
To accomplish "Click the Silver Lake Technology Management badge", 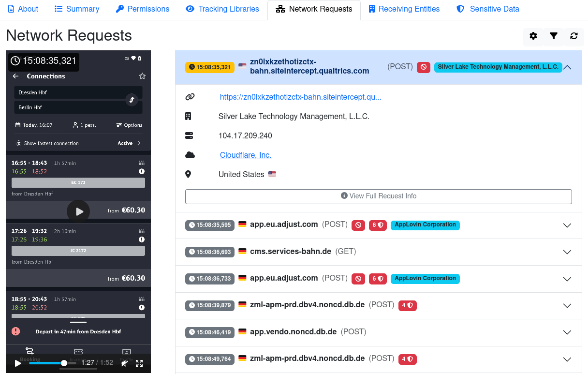I will (x=498, y=67).
